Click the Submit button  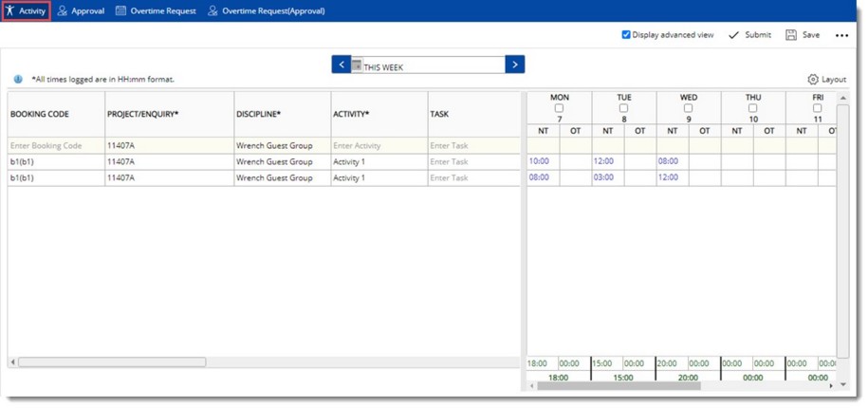point(757,35)
